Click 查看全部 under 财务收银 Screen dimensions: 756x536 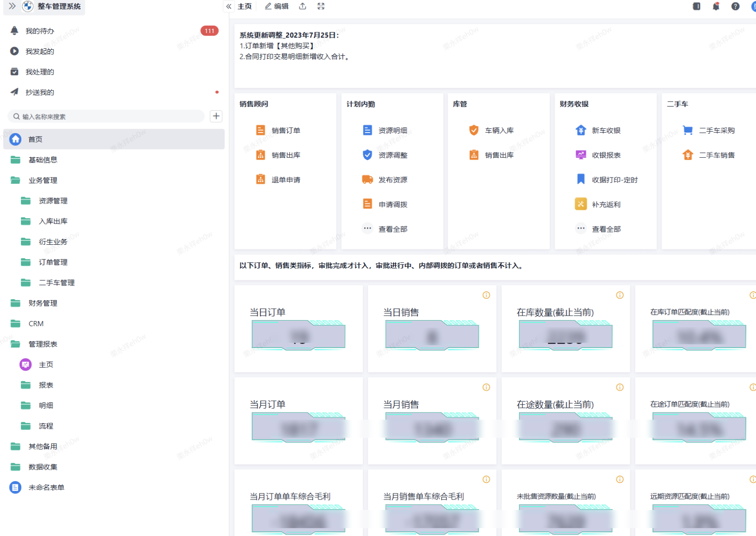[x=598, y=229]
